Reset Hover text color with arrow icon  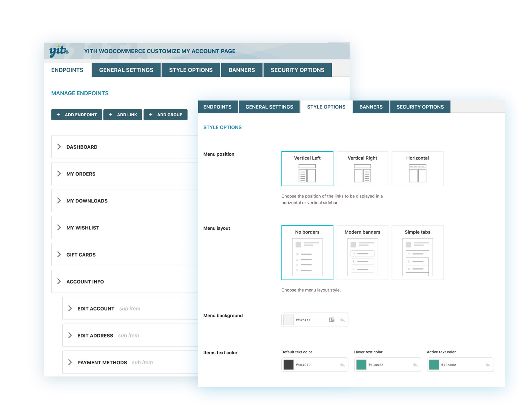pyautogui.click(x=415, y=365)
